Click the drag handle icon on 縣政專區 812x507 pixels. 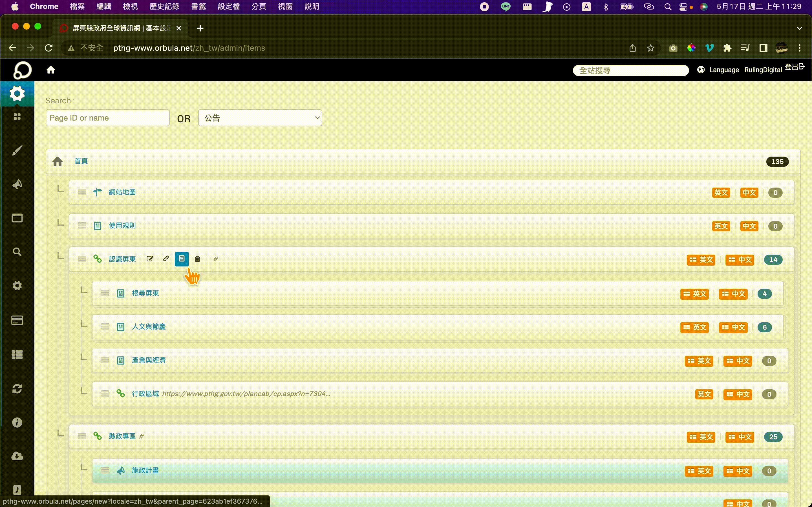click(82, 436)
